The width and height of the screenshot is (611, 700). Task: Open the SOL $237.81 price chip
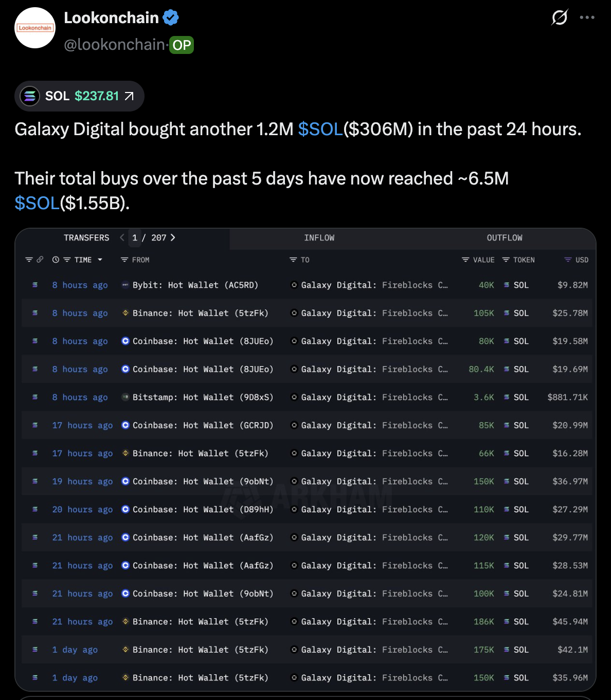click(79, 96)
